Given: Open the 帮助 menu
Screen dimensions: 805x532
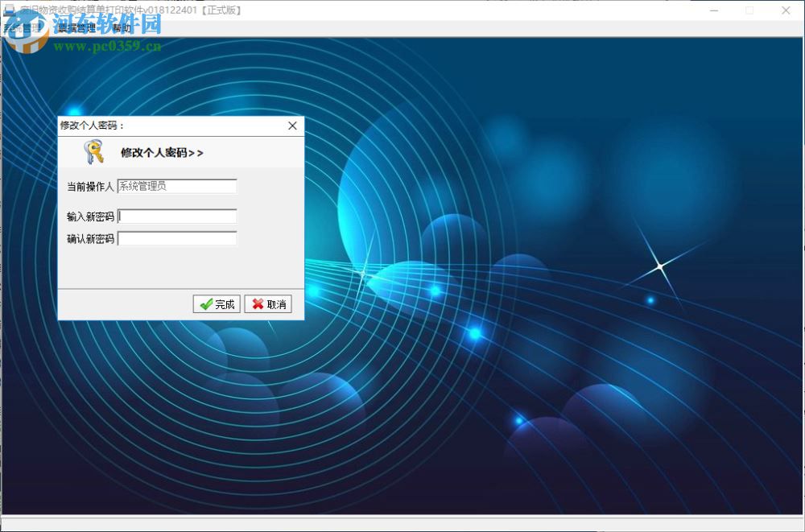Looking at the screenshot, I should tap(122, 28).
